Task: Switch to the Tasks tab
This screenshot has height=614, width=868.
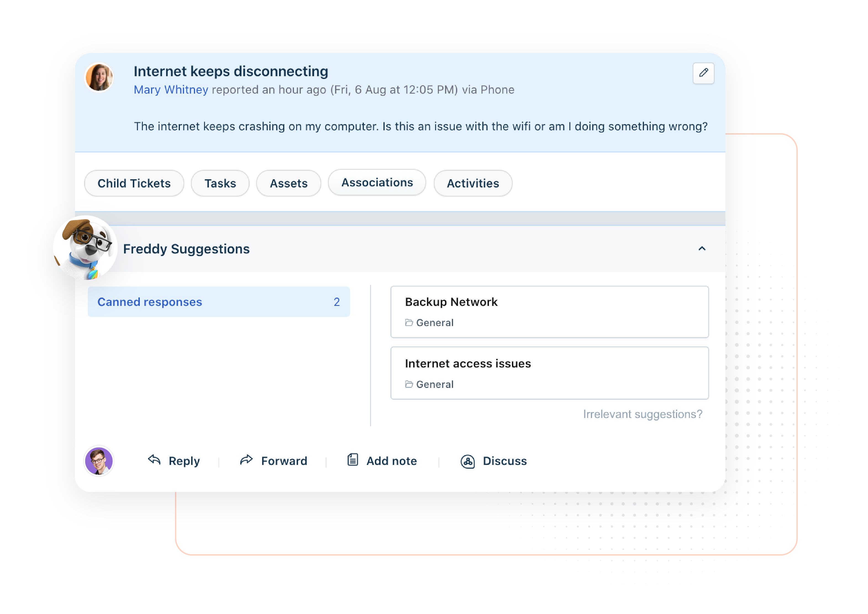Action: (220, 183)
